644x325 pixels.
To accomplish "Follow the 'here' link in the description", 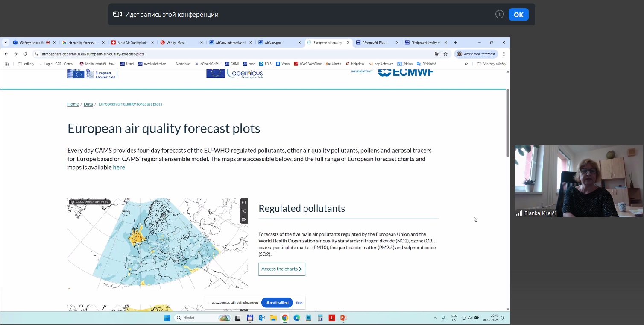I will click(x=119, y=167).
